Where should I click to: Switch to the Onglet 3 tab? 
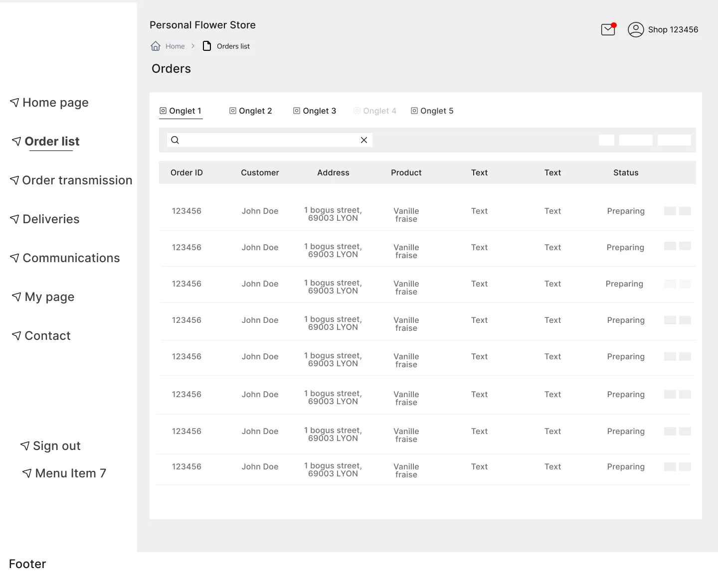315,111
